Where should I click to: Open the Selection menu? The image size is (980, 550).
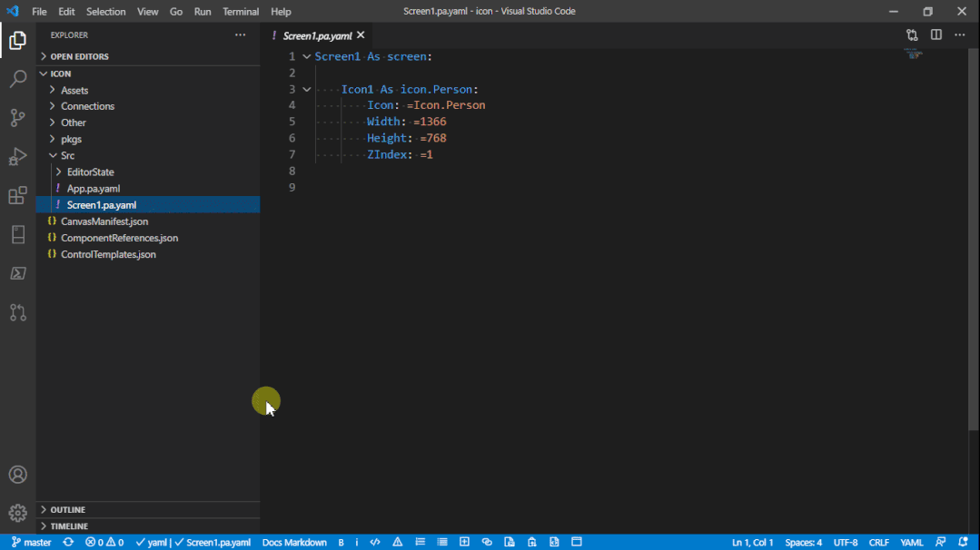[x=105, y=11]
